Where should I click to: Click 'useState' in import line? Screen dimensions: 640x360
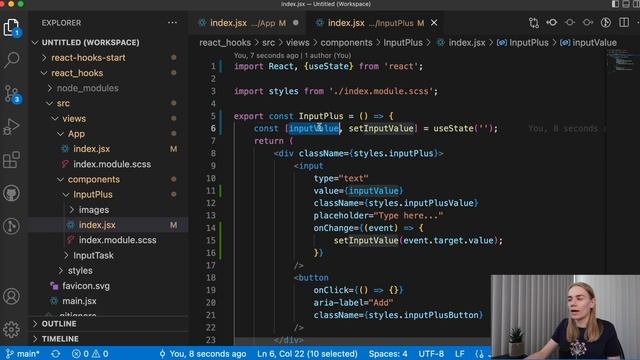[328, 66]
